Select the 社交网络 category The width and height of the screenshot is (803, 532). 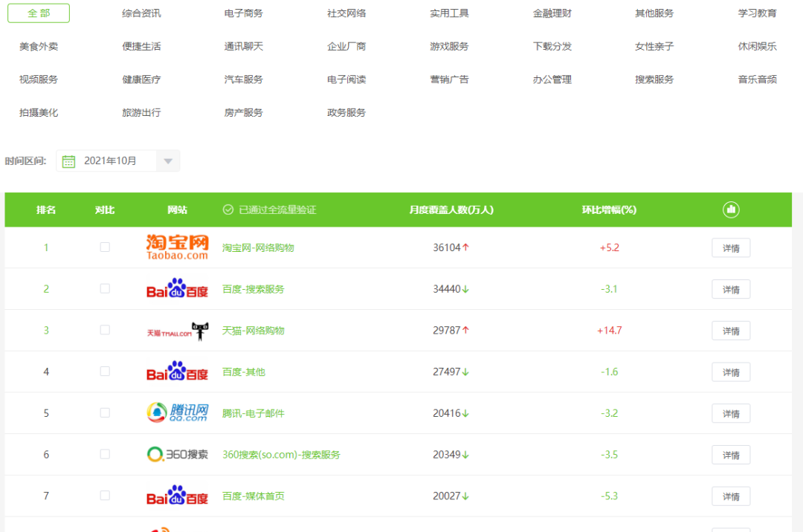(346, 13)
